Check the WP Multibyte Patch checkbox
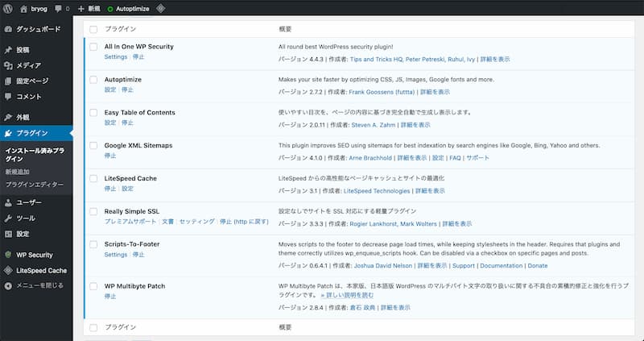Screen dimensions: 644x341 (93, 286)
